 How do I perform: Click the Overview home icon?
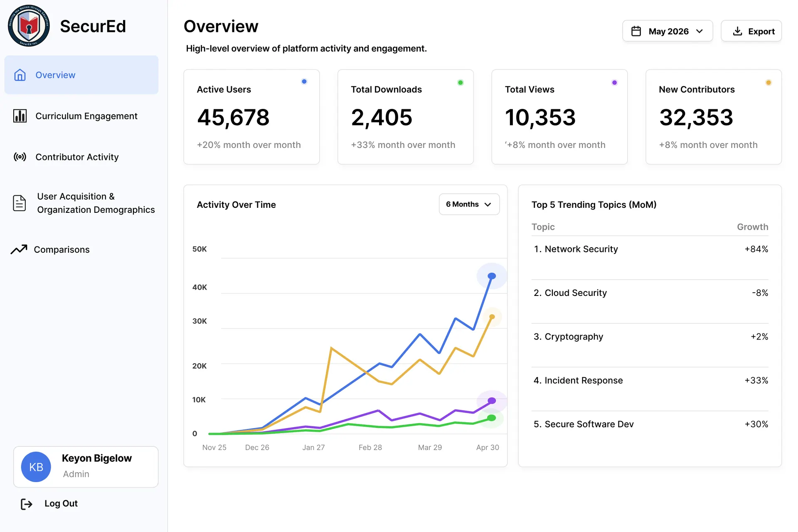click(x=20, y=75)
